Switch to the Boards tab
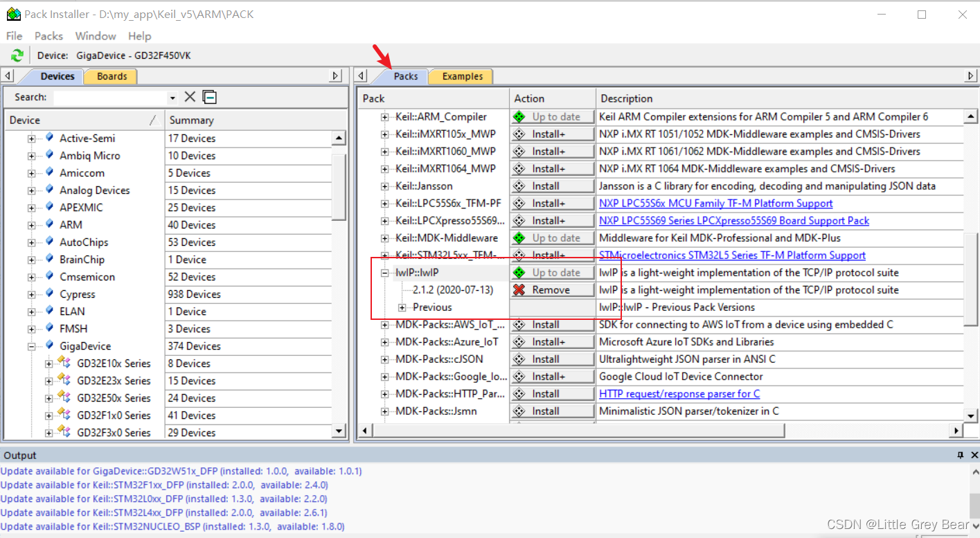 click(112, 76)
